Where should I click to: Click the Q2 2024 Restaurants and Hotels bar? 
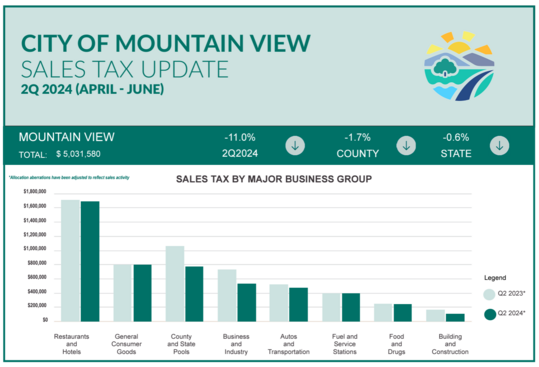(90, 262)
